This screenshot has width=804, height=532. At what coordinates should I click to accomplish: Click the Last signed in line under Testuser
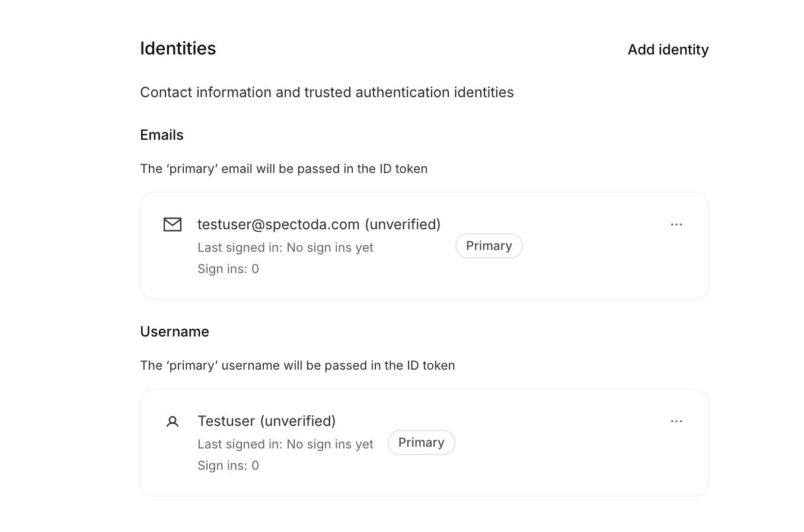[x=285, y=444]
